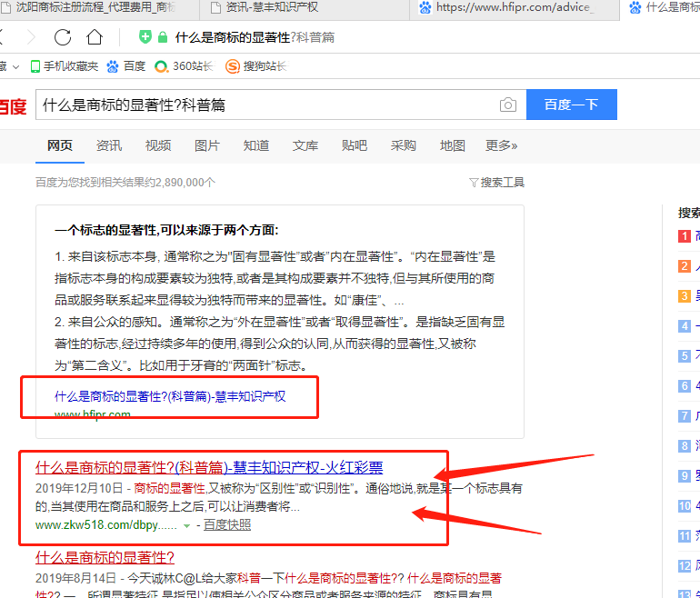Click heading 一个标志的显著性,可以来源于两个方面
700x598 pixels.
[166, 230]
